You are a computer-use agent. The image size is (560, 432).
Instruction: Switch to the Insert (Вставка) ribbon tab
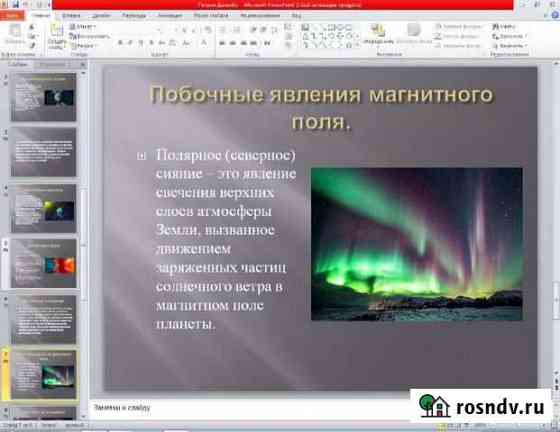[71, 15]
